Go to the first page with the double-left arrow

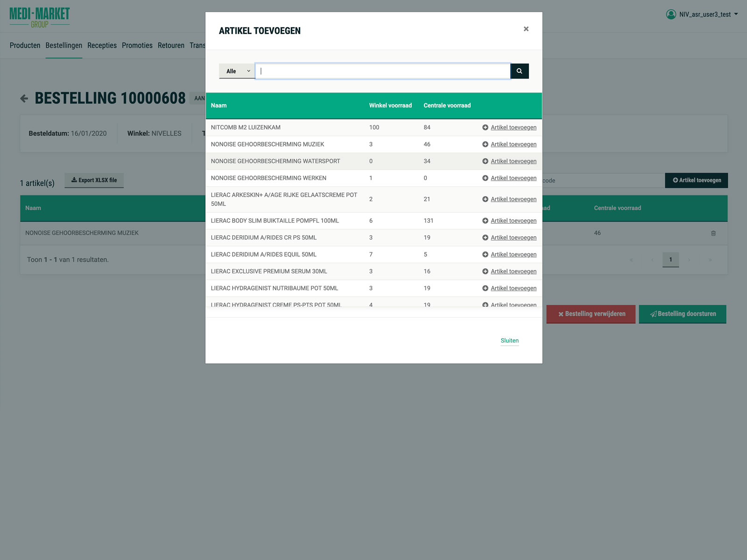[631, 260]
